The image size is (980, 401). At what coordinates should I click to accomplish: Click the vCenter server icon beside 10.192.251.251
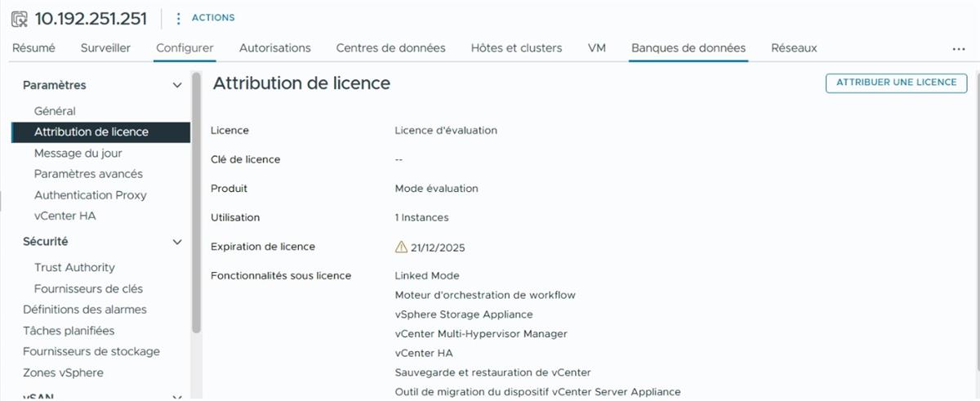pos(20,19)
